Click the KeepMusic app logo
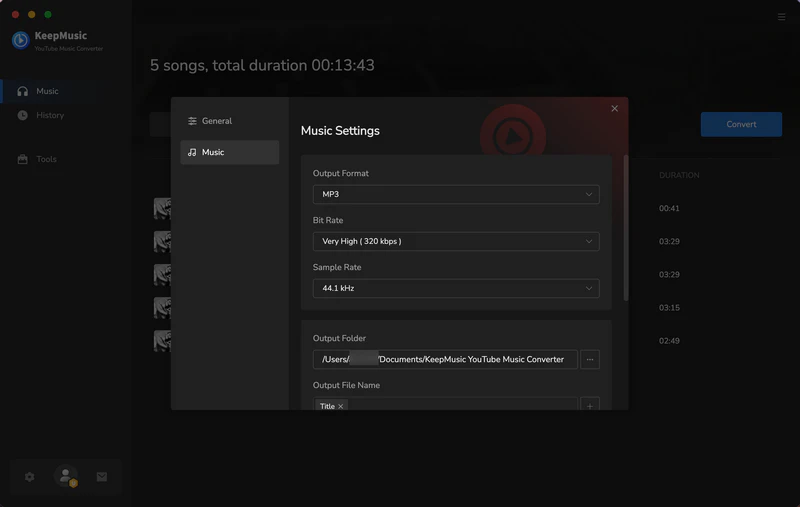The width and height of the screenshot is (800, 507). [20, 40]
